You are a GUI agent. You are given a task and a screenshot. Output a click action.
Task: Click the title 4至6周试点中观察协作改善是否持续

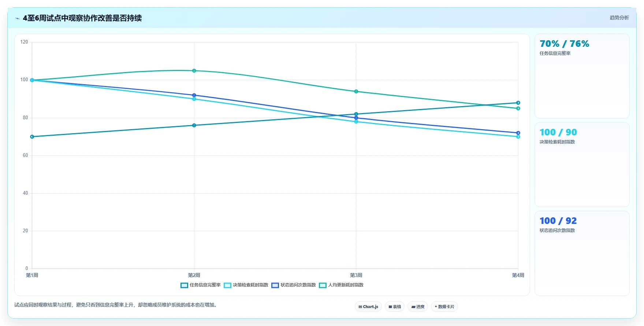pyautogui.click(x=82, y=18)
